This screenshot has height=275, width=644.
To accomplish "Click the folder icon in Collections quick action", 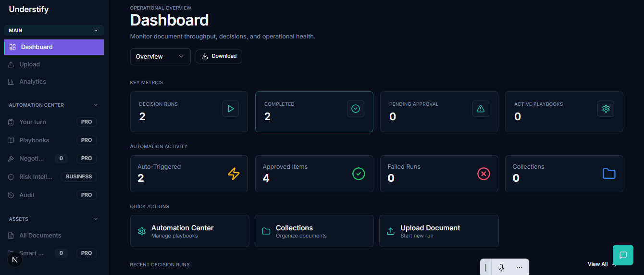I will [266, 231].
